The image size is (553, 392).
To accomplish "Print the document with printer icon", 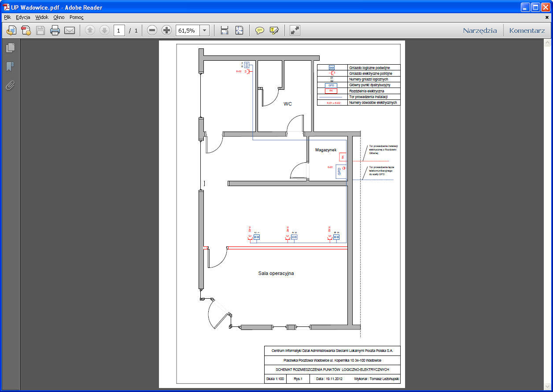I will tap(55, 30).
